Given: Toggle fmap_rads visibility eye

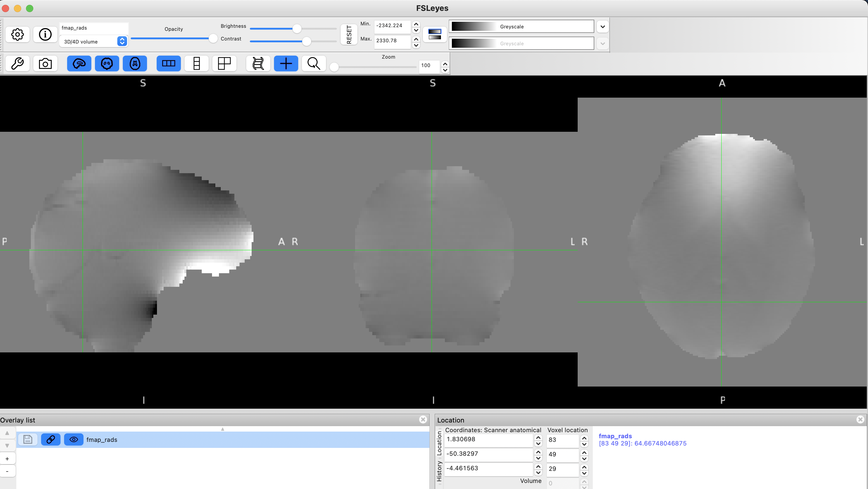Looking at the screenshot, I should click(74, 439).
